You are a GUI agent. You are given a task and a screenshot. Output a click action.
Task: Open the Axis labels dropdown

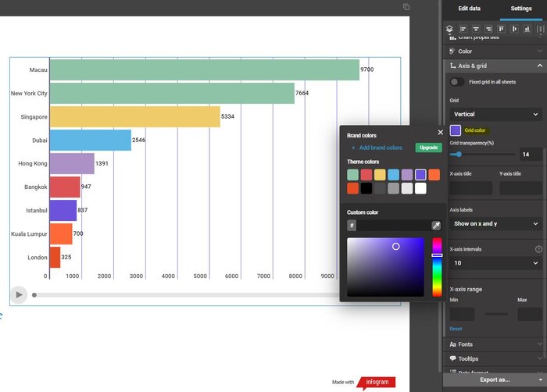click(x=495, y=223)
